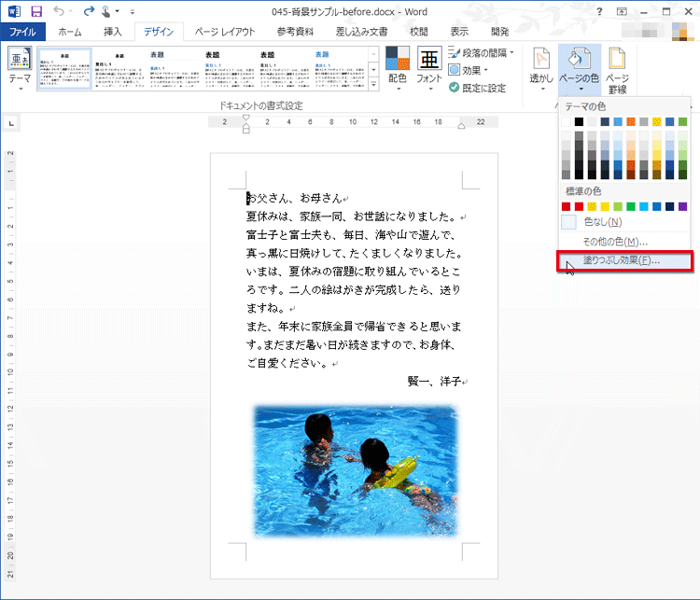
Task: Open More Colors (その他の色)
Action: [623, 242]
